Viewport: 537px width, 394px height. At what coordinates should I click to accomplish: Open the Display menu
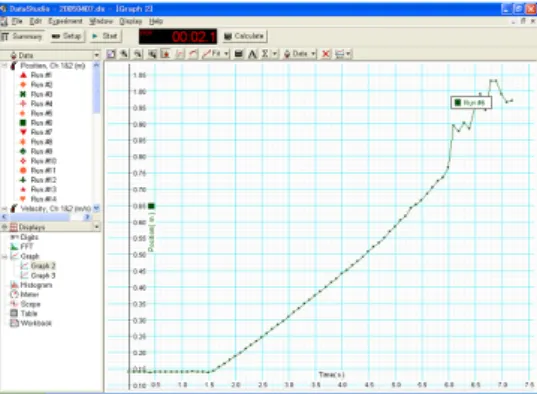(x=130, y=21)
